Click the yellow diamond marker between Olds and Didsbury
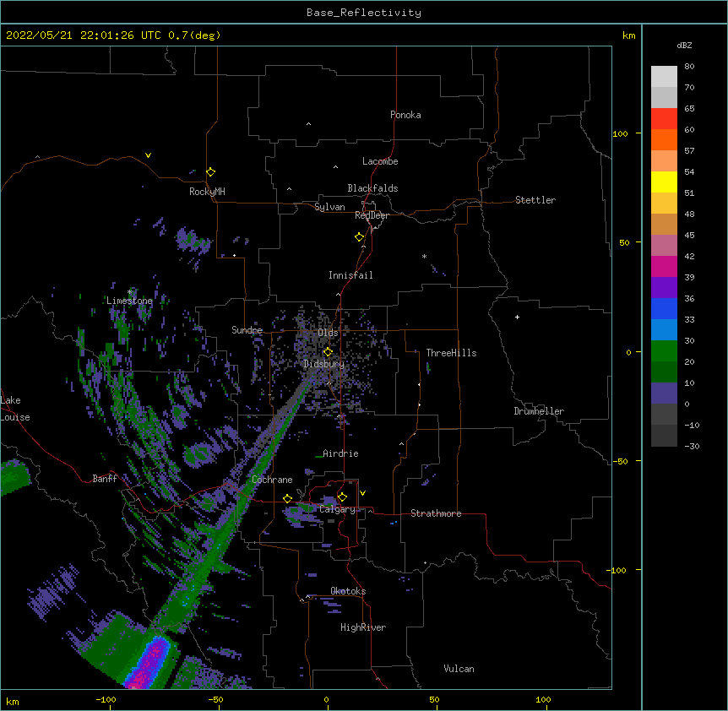Image resolution: width=728 pixels, height=711 pixels. click(328, 352)
